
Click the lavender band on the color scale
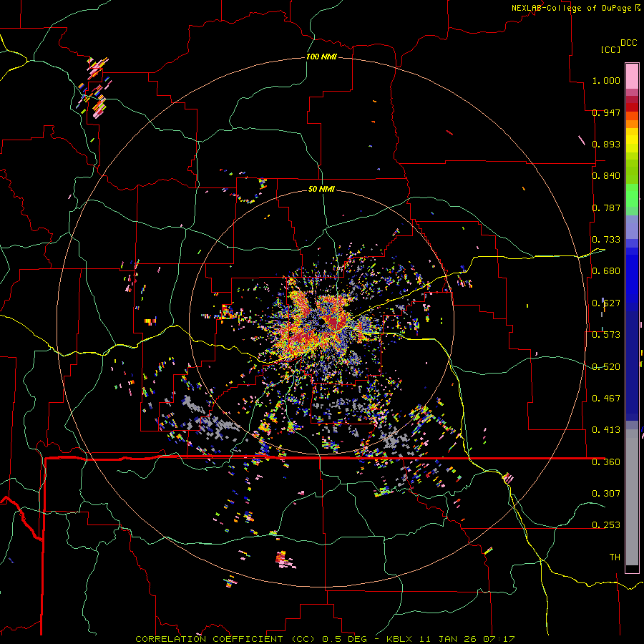click(632, 227)
